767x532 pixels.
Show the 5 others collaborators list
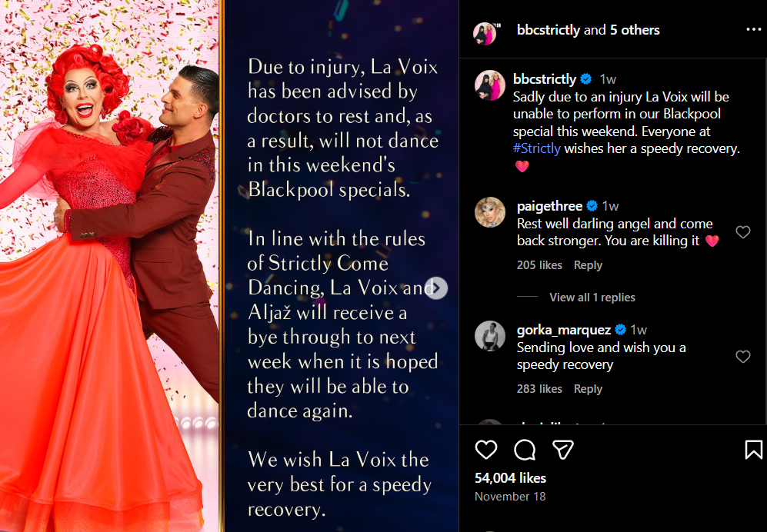pyautogui.click(x=635, y=30)
